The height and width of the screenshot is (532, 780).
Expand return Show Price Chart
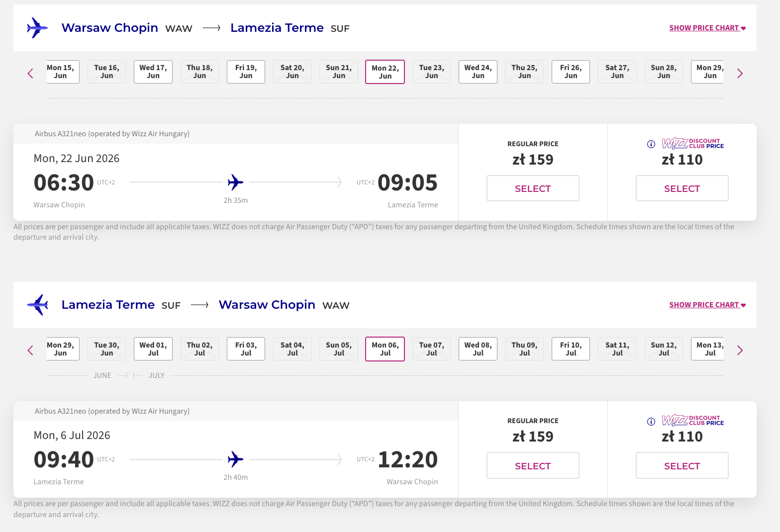tap(707, 305)
